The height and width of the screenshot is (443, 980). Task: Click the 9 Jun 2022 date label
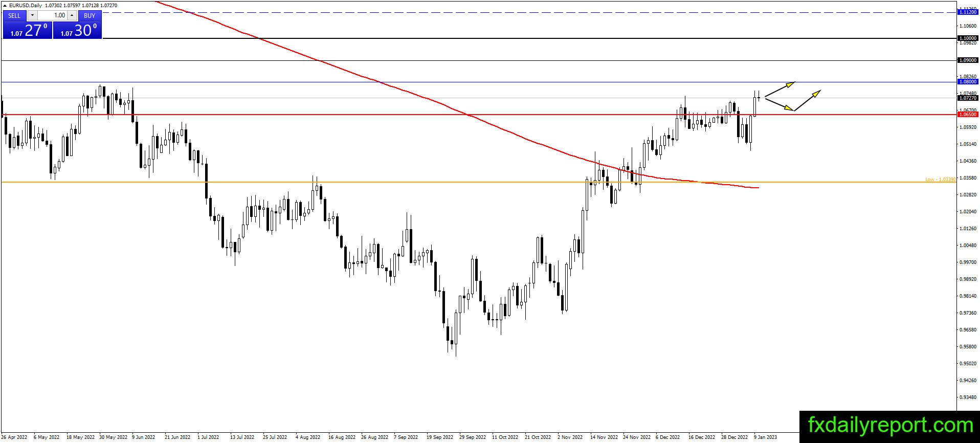click(x=143, y=437)
